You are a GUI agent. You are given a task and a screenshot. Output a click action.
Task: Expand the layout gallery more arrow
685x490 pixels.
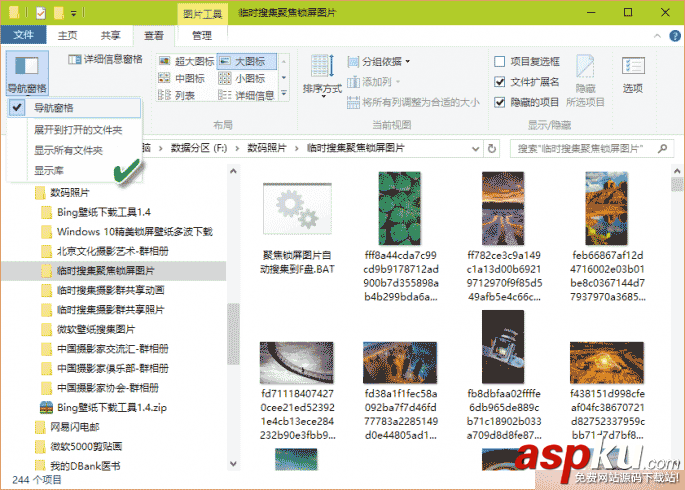[284, 93]
